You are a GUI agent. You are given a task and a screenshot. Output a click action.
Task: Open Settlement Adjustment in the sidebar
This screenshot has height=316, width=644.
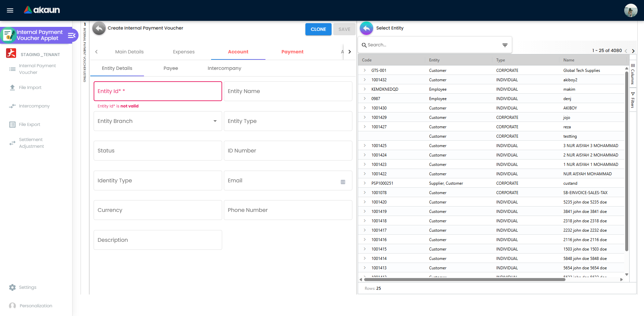(31, 143)
